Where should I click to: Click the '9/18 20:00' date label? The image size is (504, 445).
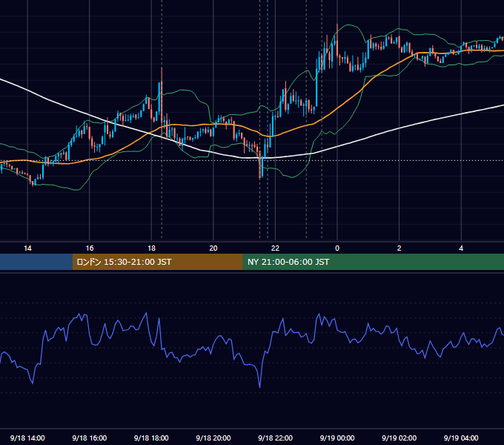point(213,438)
